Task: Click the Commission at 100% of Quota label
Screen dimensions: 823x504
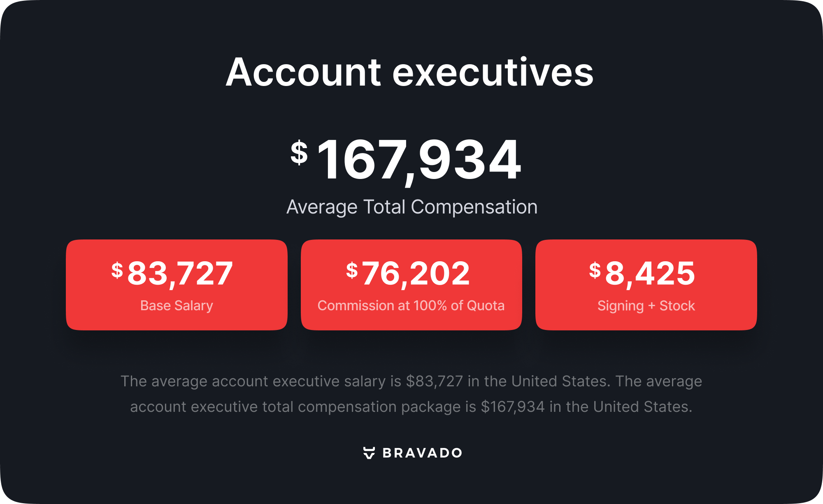Action: pos(411,306)
